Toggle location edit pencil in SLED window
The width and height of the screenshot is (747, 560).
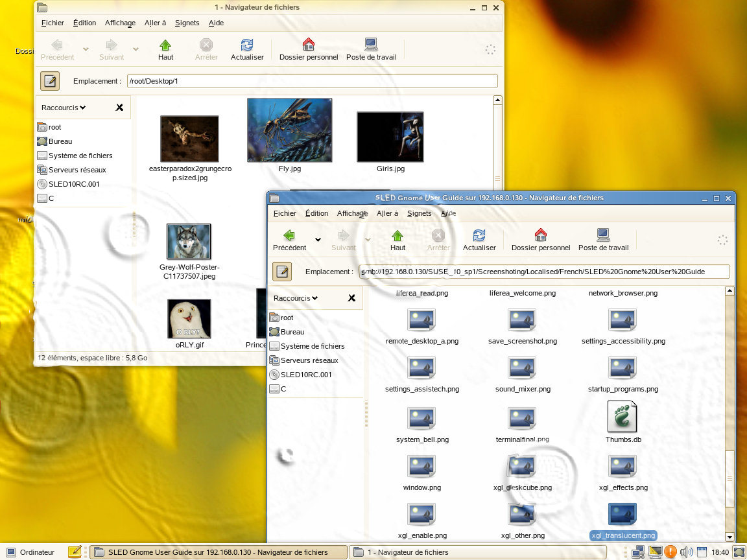pyautogui.click(x=282, y=272)
